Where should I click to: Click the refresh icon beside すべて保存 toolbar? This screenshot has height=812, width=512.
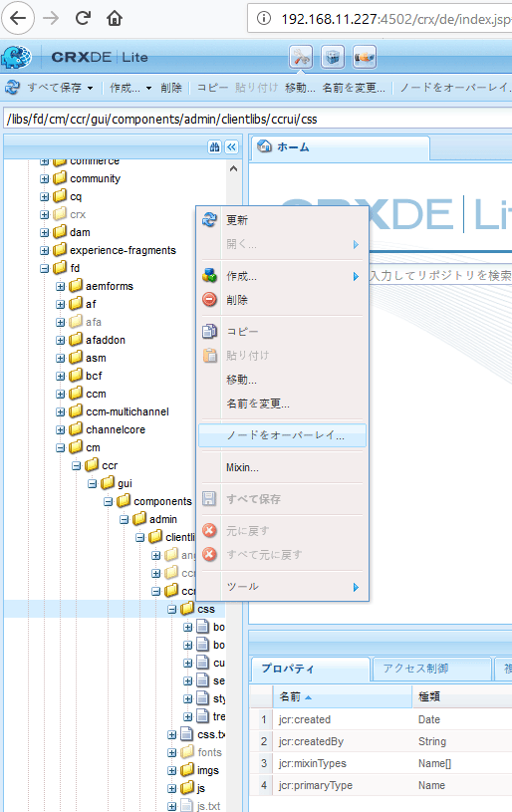click(x=12, y=88)
